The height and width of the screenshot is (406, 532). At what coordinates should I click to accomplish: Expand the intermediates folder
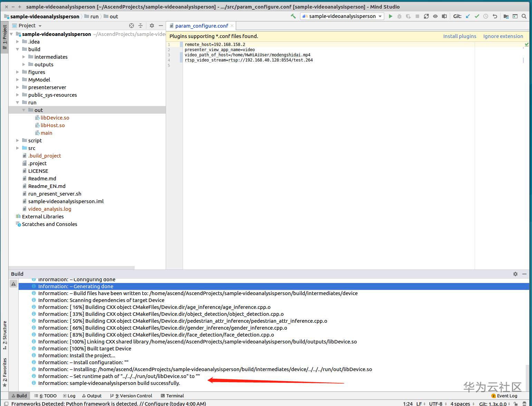24,57
